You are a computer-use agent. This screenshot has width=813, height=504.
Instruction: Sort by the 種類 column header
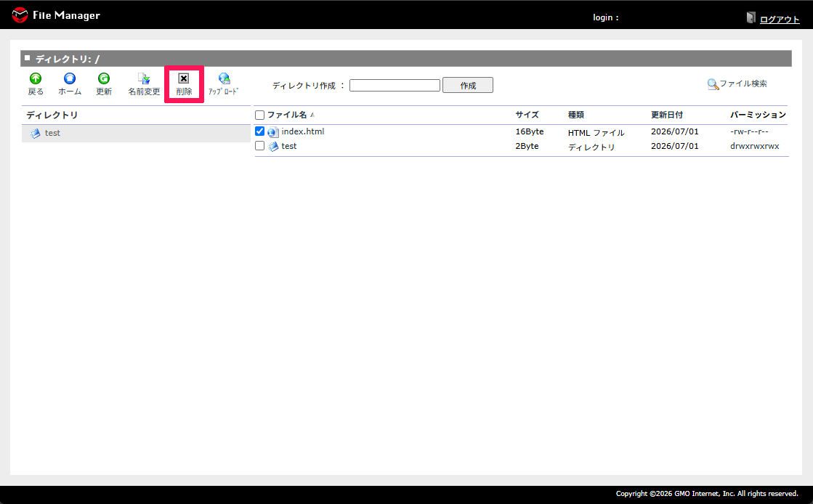click(x=575, y=115)
